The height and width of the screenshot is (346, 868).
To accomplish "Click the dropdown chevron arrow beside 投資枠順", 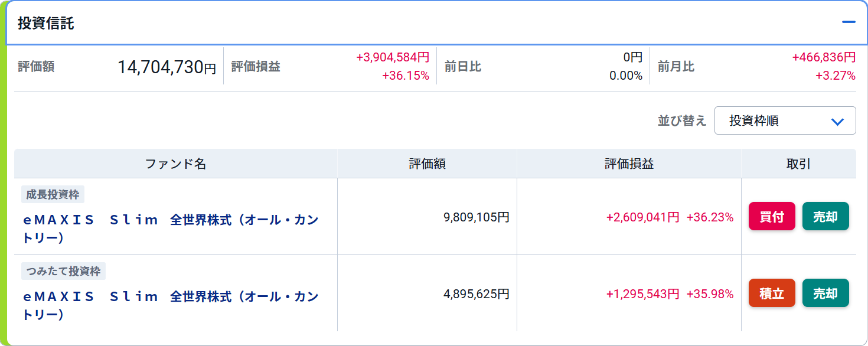I will tap(837, 122).
